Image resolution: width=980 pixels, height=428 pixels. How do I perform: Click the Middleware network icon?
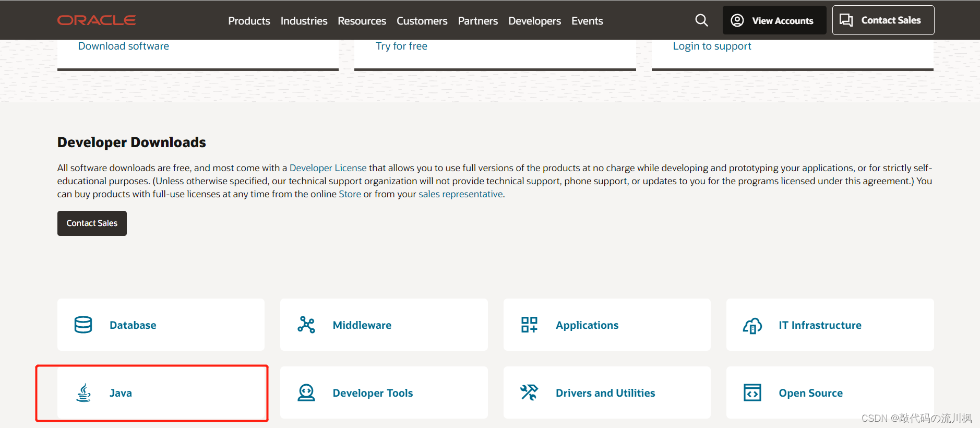pyautogui.click(x=306, y=325)
